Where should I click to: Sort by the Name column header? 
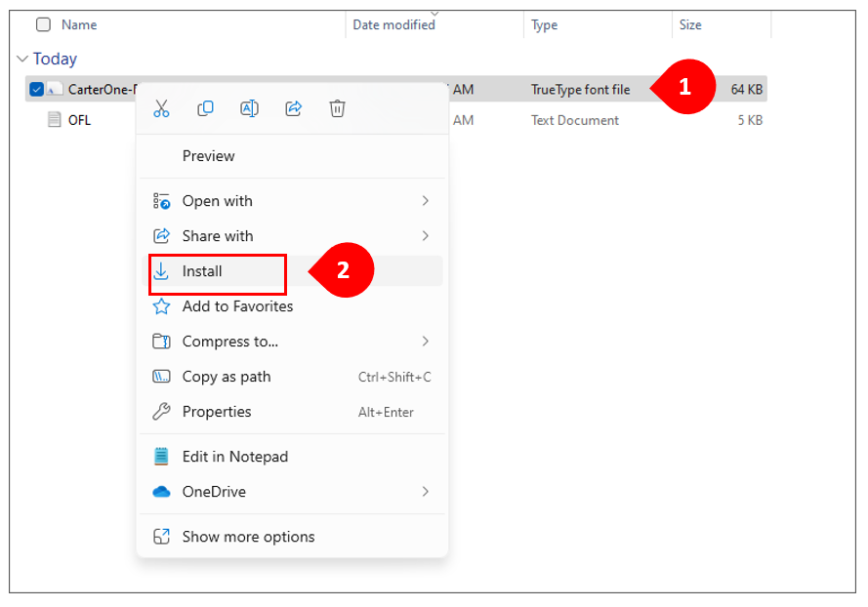79,25
